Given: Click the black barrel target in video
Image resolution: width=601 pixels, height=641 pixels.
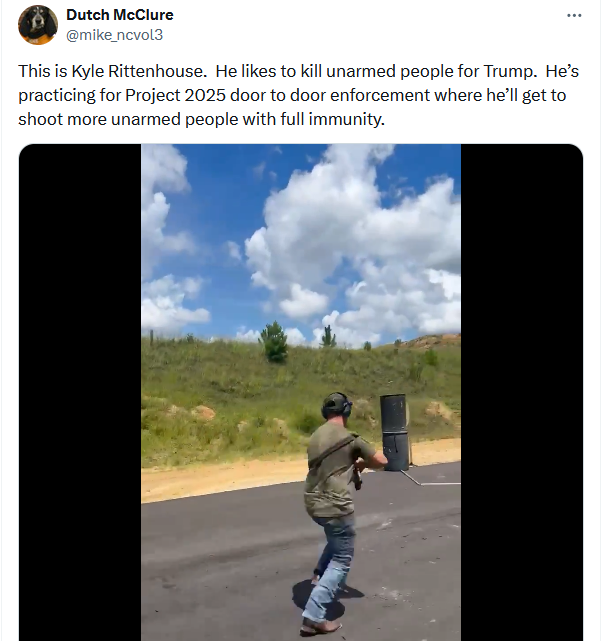Looking at the screenshot, I should (x=395, y=432).
